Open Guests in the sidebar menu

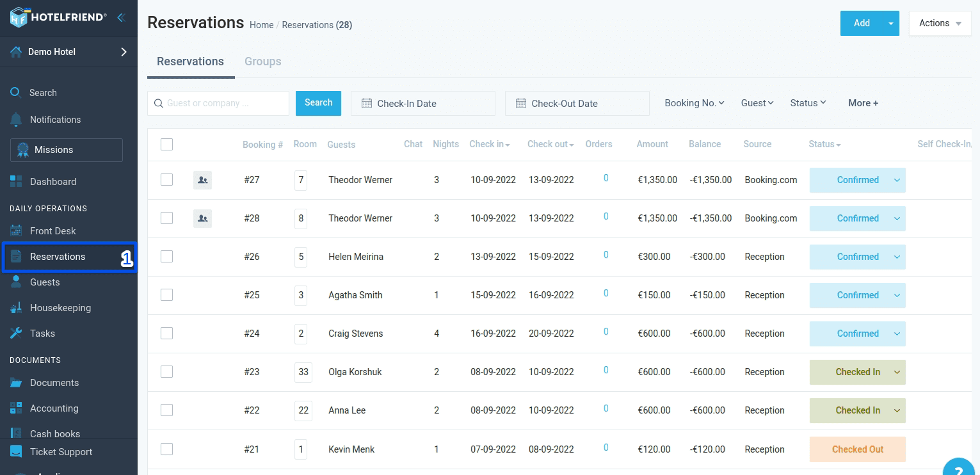pos(45,282)
